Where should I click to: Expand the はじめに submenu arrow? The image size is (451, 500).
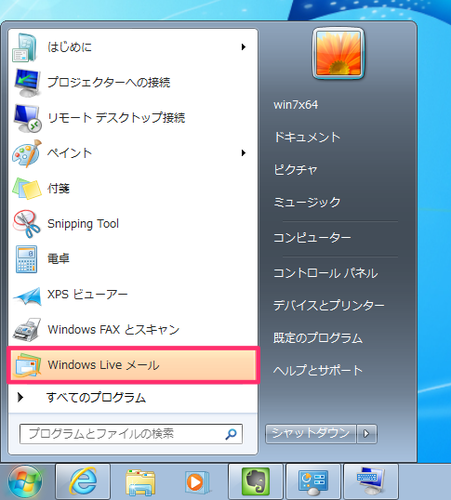pyautogui.click(x=244, y=47)
